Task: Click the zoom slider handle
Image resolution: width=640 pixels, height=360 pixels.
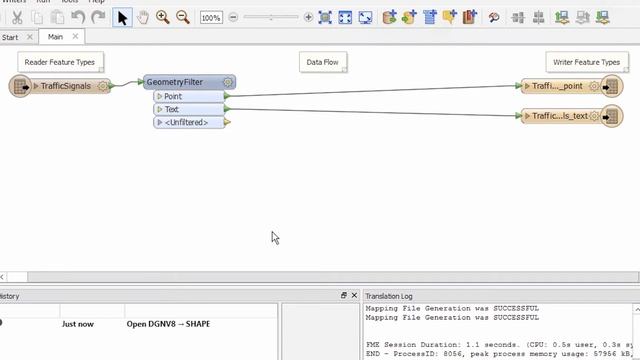Action: pyautogui.click(x=271, y=18)
